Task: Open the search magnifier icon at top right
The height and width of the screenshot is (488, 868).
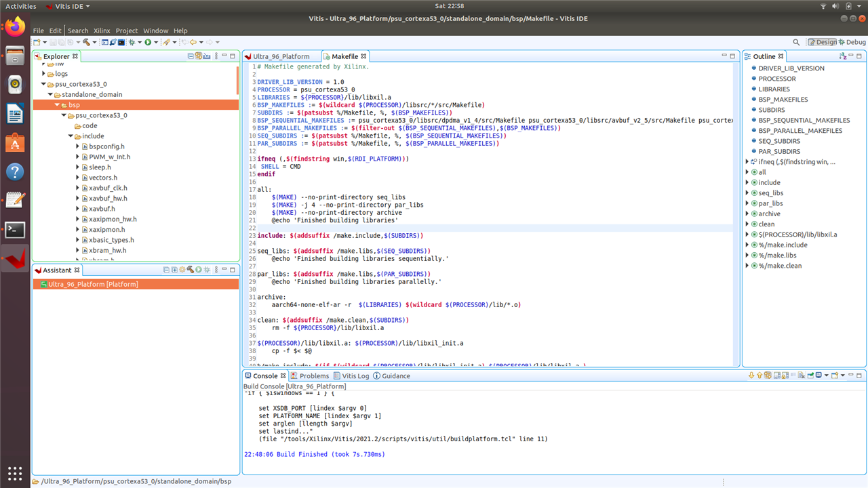Action: tap(796, 42)
